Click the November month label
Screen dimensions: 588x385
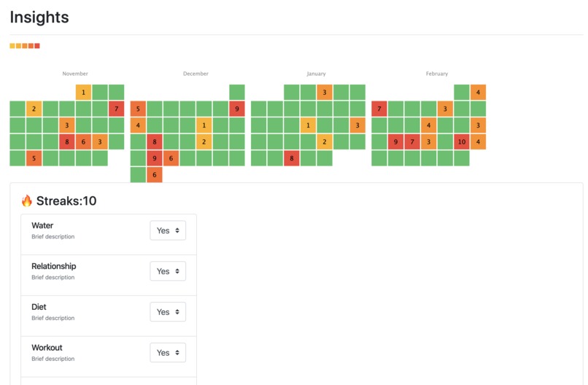[75, 74]
